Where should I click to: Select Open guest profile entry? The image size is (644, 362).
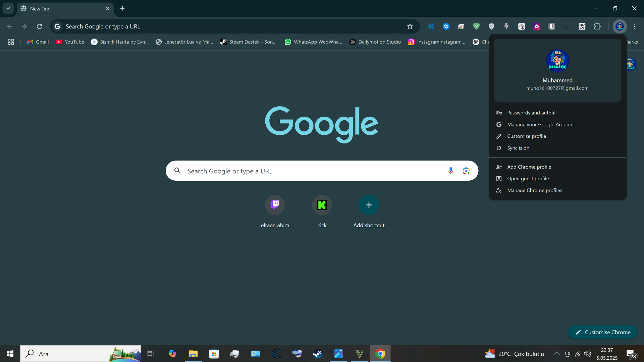[x=528, y=179]
